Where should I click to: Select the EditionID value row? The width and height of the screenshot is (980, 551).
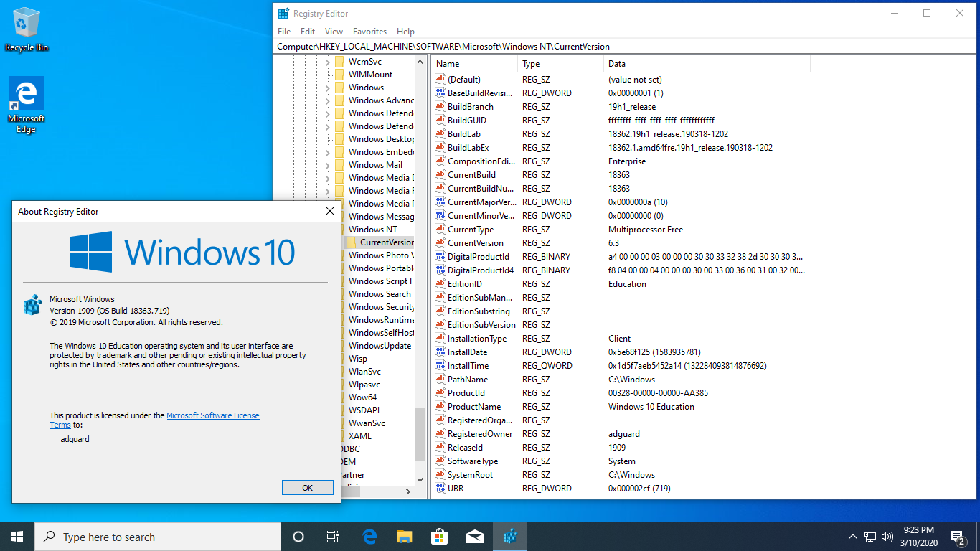coord(622,284)
